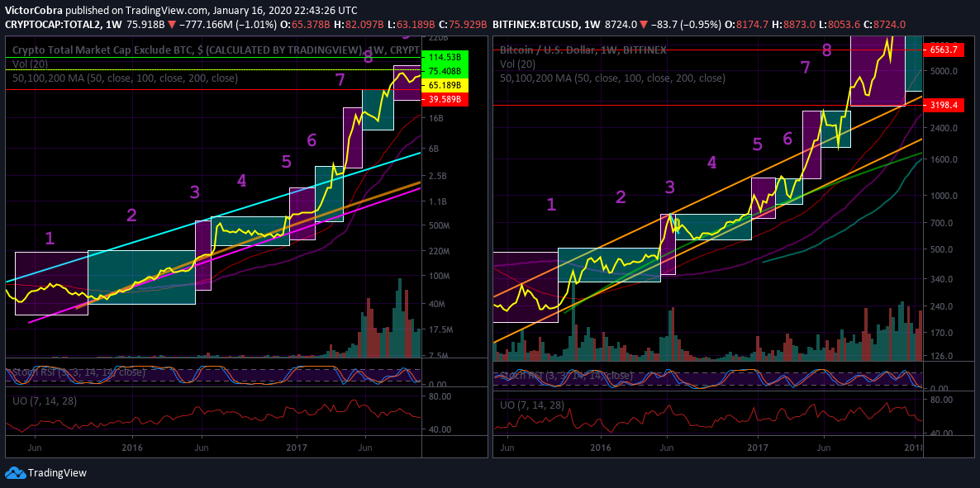
Task: Click Vol (20) legend in BTCUSD chart
Action: click(x=518, y=64)
